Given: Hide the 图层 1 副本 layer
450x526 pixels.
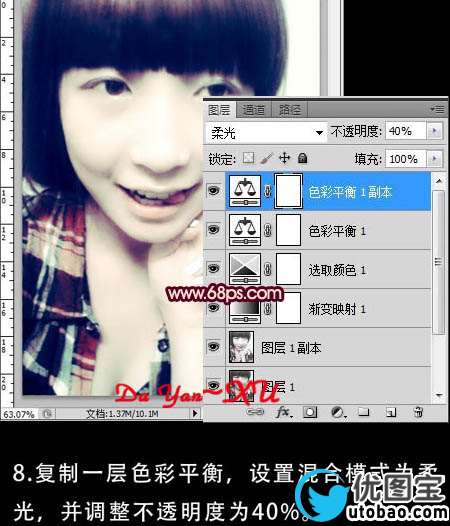Looking at the screenshot, I should [x=214, y=346].
